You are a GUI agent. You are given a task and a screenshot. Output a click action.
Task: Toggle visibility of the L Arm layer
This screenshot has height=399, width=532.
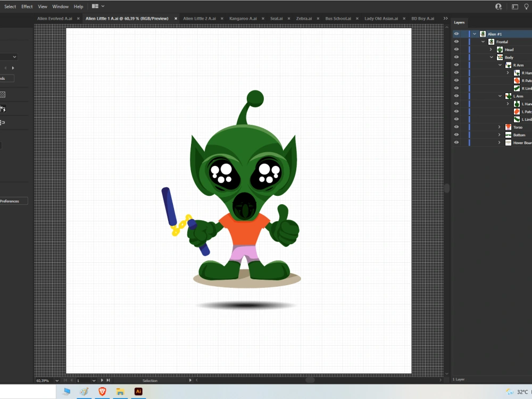pos(456,96)
